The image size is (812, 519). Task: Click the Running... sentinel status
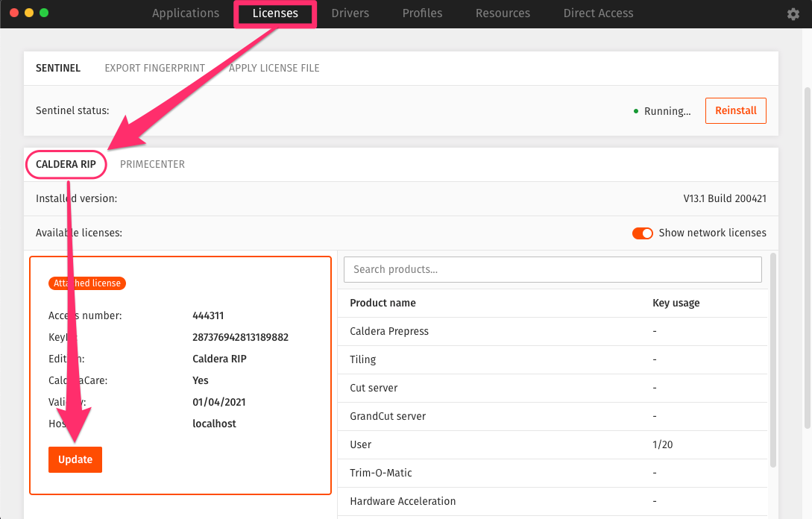[x=667, y=111]
